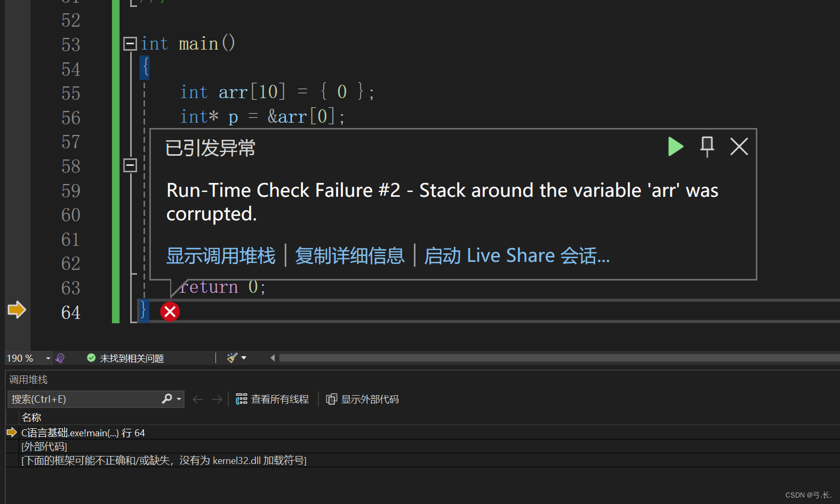Click the code text int* p = &arr[0];
This screenshot has height=504, width=840.
point(262,116)
